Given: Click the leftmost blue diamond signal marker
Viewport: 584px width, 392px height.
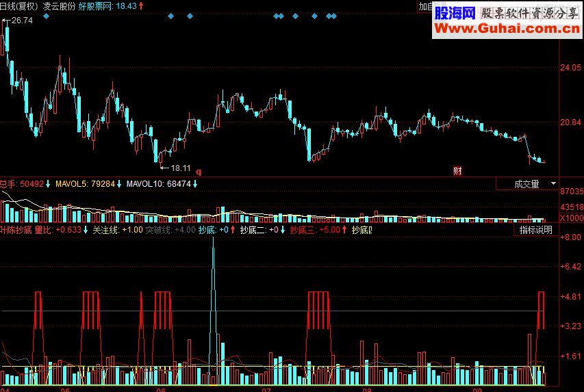Looking at the screenshot, I should tap(46, 16).
